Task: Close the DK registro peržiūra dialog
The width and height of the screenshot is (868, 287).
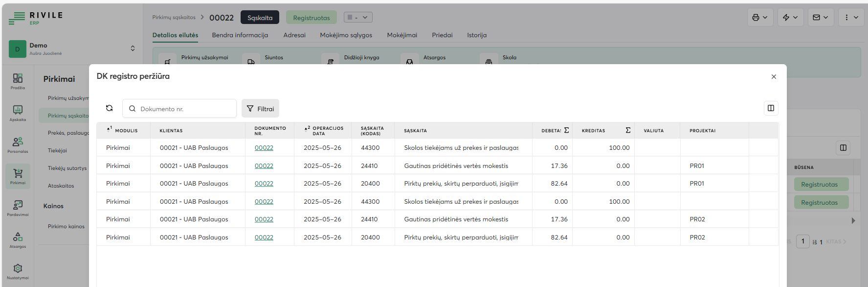Action: (x=774, y=77)
